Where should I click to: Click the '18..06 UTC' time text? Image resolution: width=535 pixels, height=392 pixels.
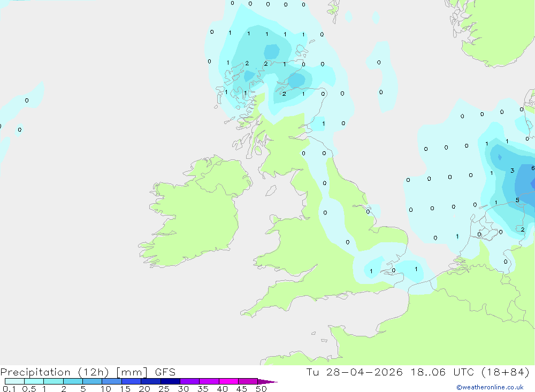coord(442,372)
